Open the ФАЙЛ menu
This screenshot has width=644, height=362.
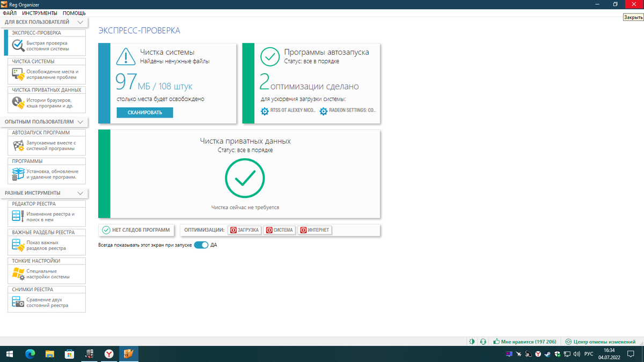point(11,13)
